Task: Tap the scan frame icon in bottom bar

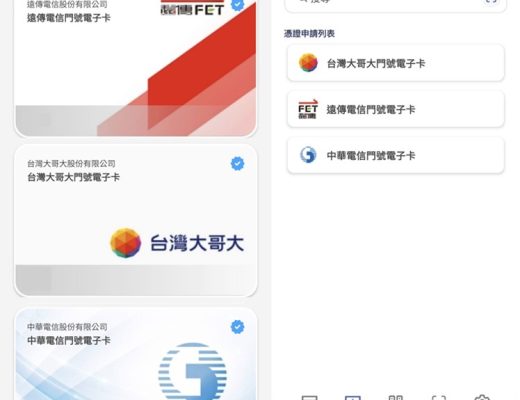Action: pos(439,397)
